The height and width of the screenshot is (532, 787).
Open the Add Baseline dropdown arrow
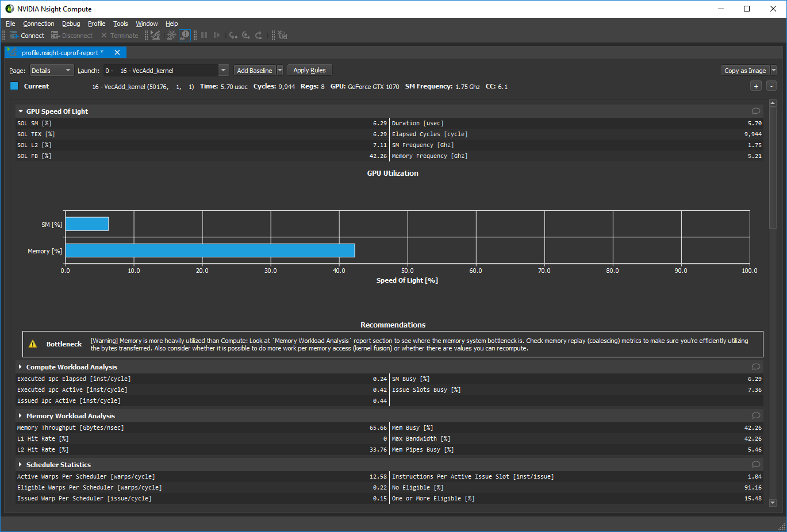[x=280, y=71]
